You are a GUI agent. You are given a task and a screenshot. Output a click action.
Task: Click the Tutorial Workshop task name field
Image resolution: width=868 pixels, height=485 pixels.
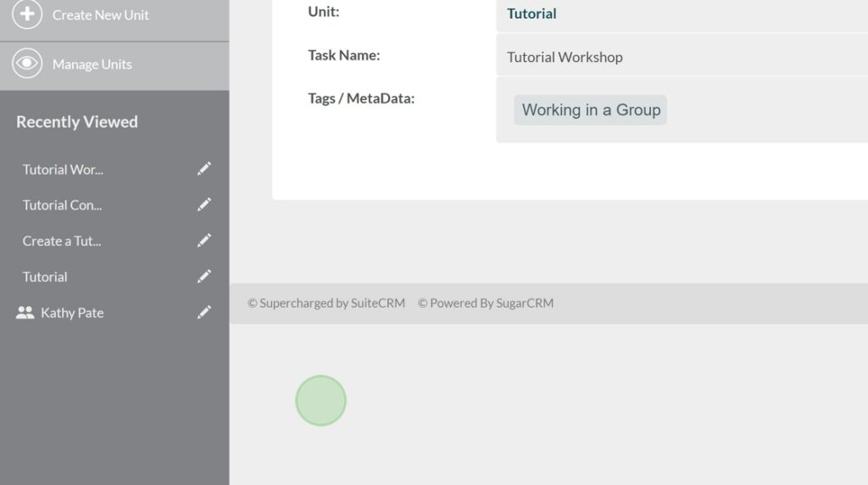[x=565, y=58]
